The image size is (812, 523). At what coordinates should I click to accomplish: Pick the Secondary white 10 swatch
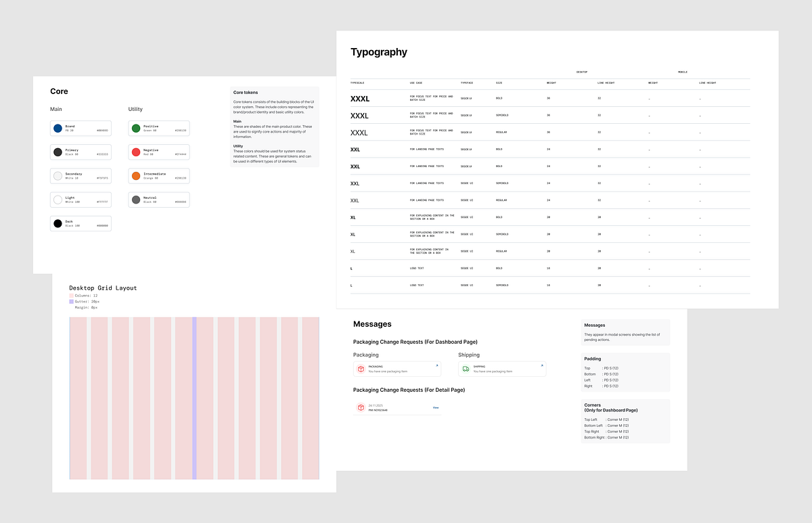pyautogui.click(x=58, y=176)
